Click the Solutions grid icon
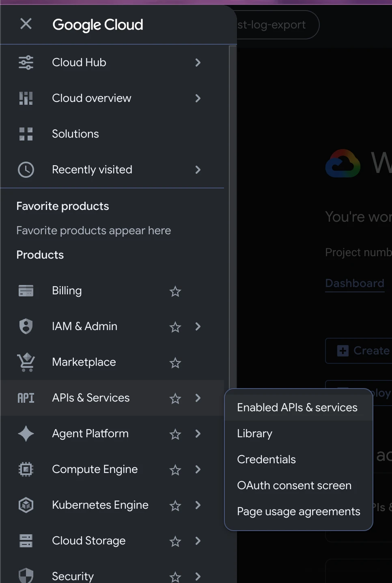 coord(26,134)
